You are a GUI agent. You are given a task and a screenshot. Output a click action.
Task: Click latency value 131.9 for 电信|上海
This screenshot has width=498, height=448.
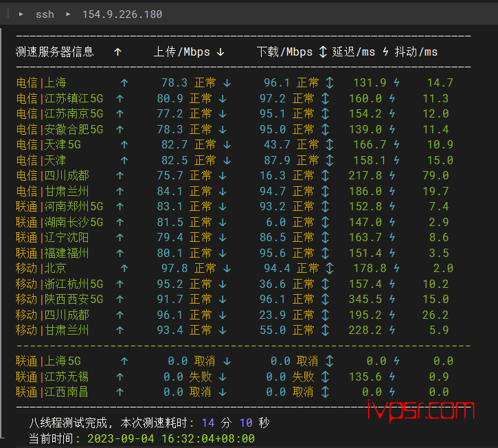[x=370, y=83]
